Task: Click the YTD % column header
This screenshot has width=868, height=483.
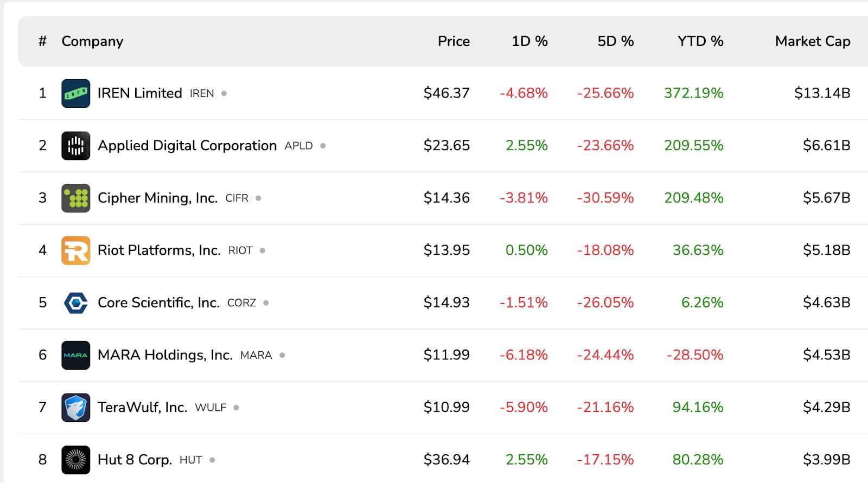Action: pyautogui.click(x=700, y=41)
